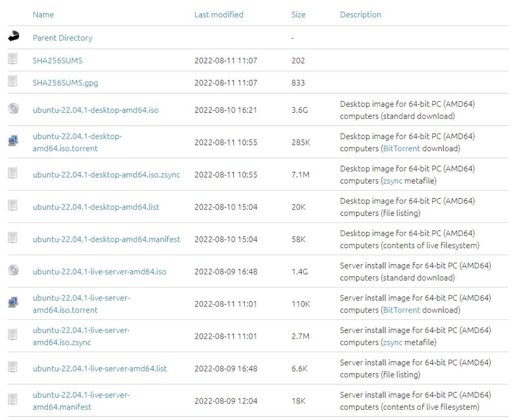The width and height of the screenshot is (513, 420).
Task: Open the Parent Directory link
Action: click(63, 38)
